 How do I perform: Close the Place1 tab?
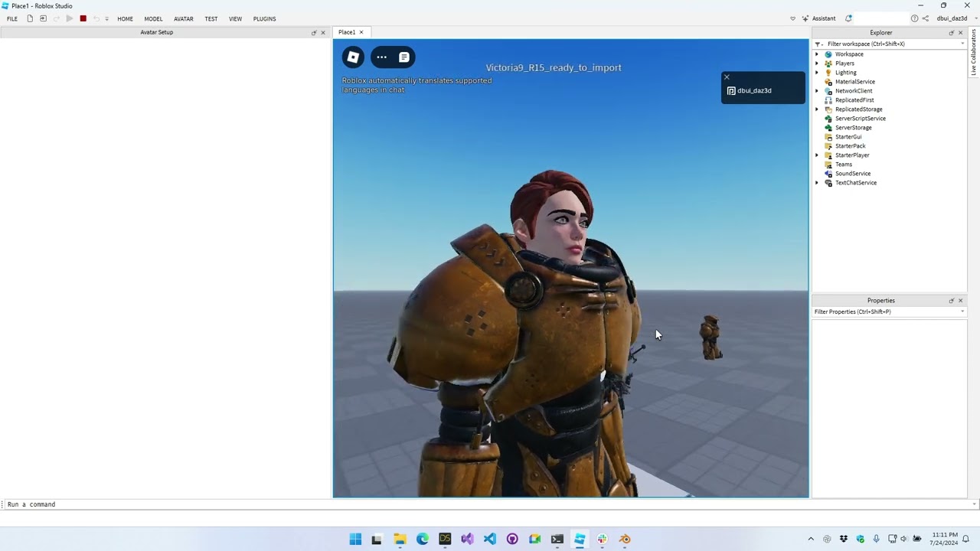361,32
